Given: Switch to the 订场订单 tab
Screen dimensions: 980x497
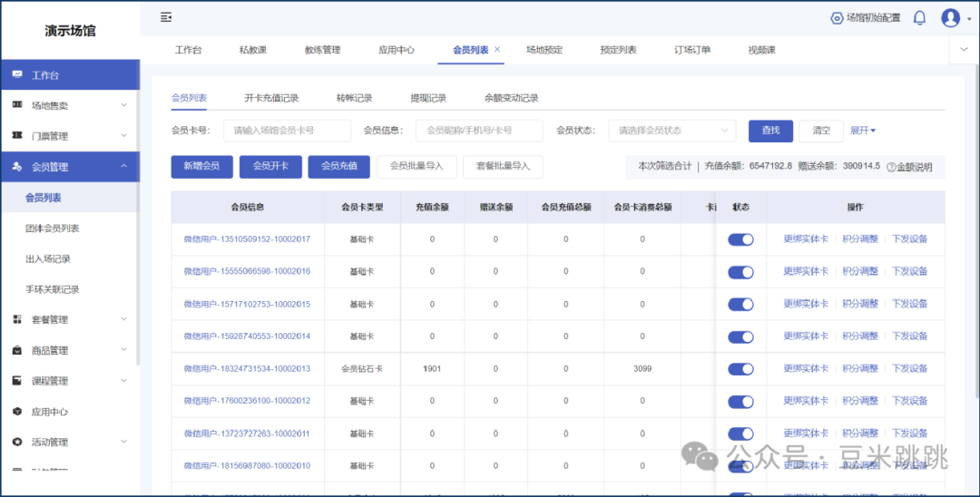Looking at the screenshot, I should coord(691,50).
